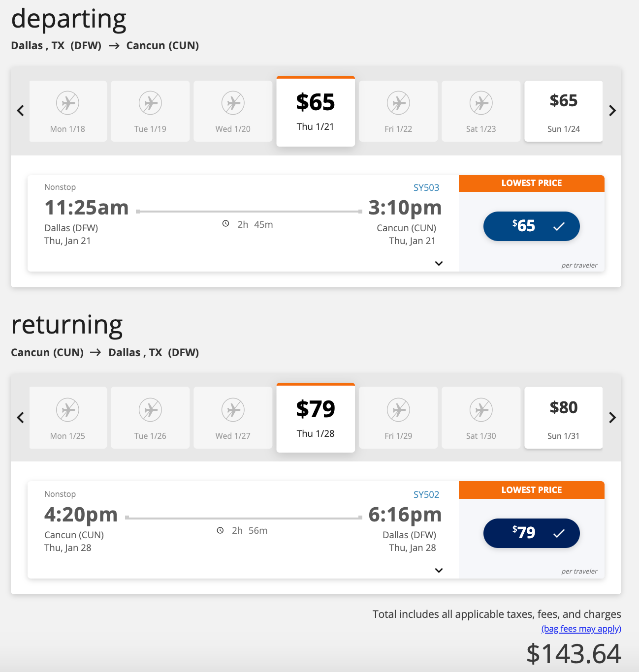Click the plane icon on Fri 1/29

pos(398,410)
